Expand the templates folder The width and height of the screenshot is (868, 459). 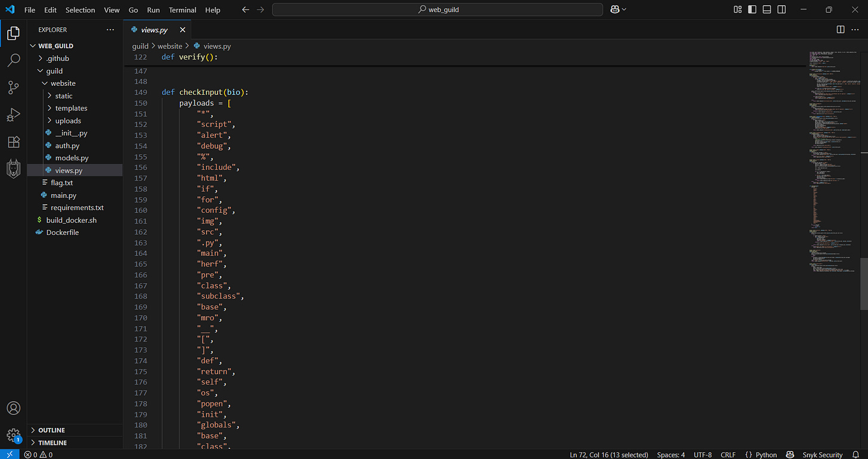(71, 108)
